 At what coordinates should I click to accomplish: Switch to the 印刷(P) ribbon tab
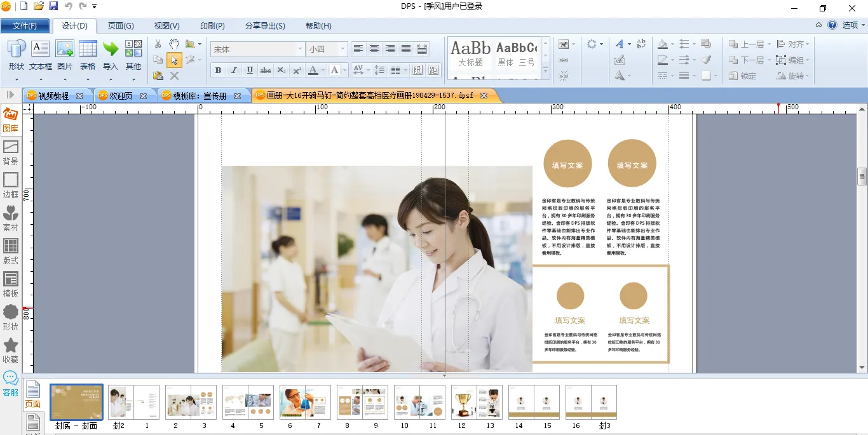coord(212,26)
